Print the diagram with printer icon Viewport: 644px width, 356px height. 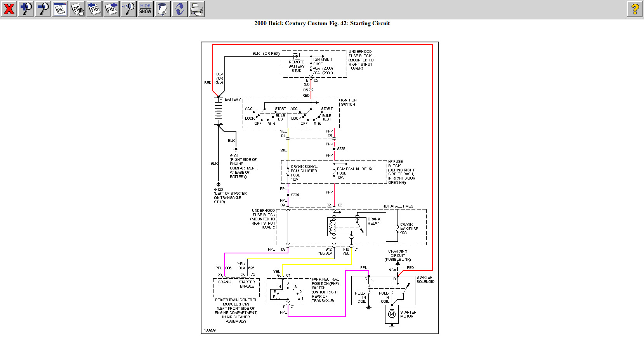coord(197,9)
